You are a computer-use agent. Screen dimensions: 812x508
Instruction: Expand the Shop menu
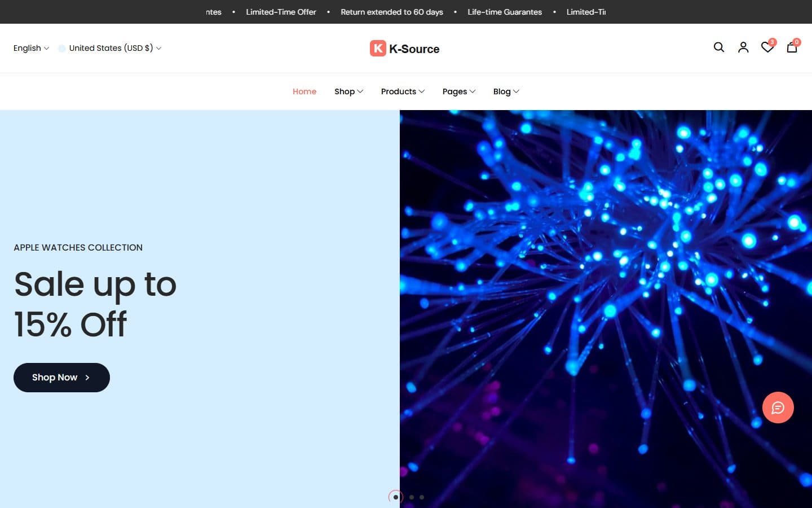pyautogui.click(x=348, y=91)
